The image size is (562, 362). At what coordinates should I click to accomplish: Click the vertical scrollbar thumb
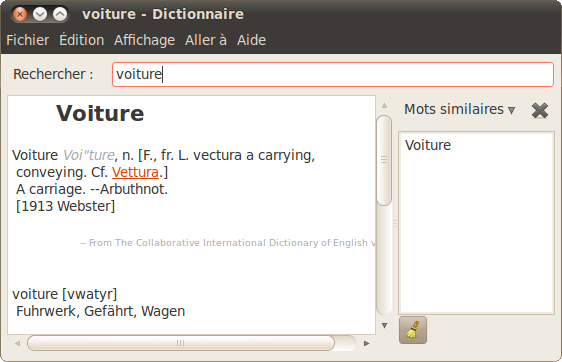(x=384, y=160)
